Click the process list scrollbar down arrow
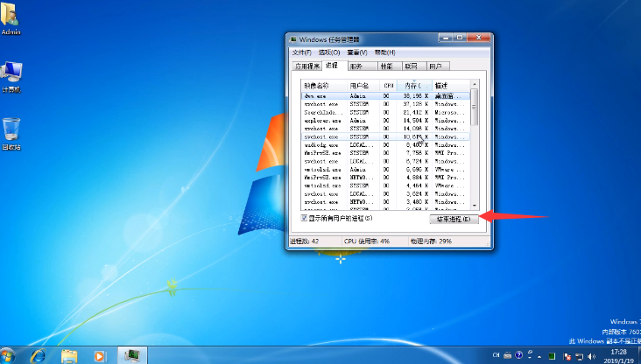This screenshot has height=364, width=641. (475, 206)
